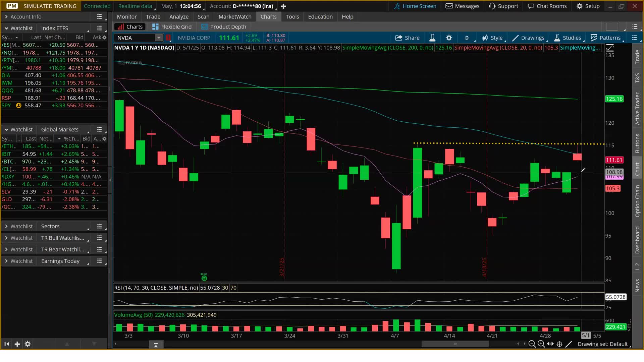Expand the Sectors watchlist section
644x362 pixels.
pyautogui.click(x=6, y=226)
